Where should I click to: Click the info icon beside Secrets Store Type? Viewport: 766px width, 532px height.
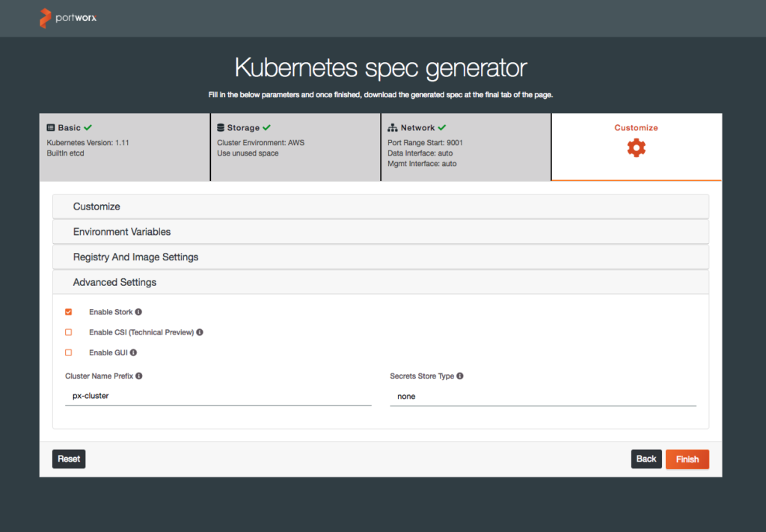[460, 376]
